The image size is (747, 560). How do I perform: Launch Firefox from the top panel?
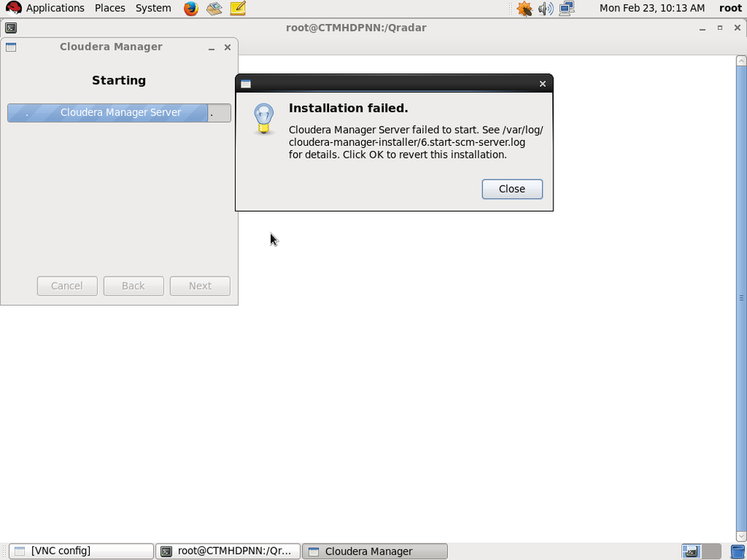(x=191, y=8)
